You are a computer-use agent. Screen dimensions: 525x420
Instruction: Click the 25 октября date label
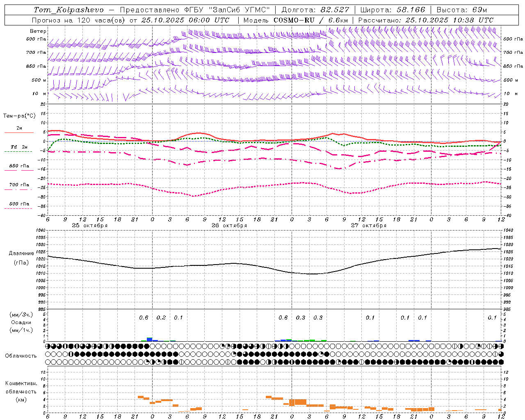(90, 226)
